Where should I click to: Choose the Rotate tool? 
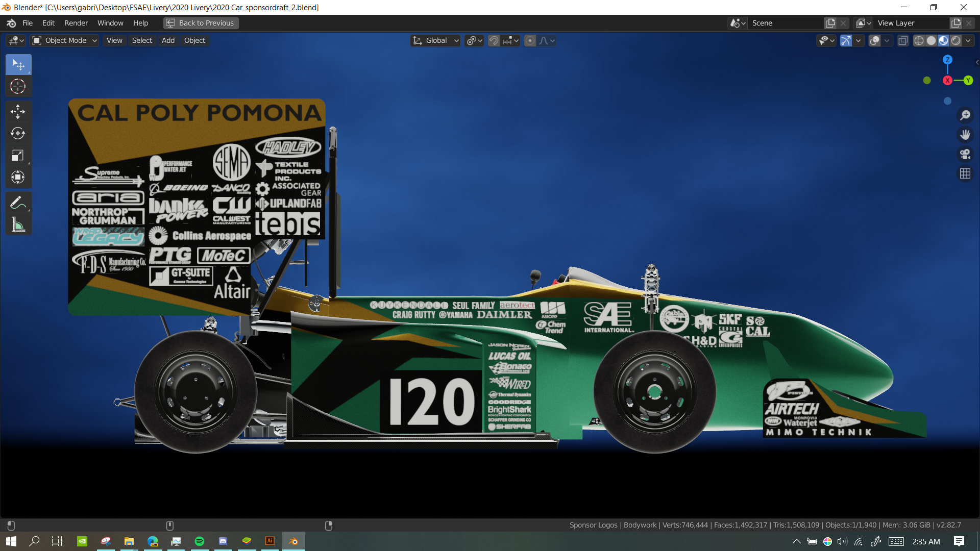tap(18, 134)
